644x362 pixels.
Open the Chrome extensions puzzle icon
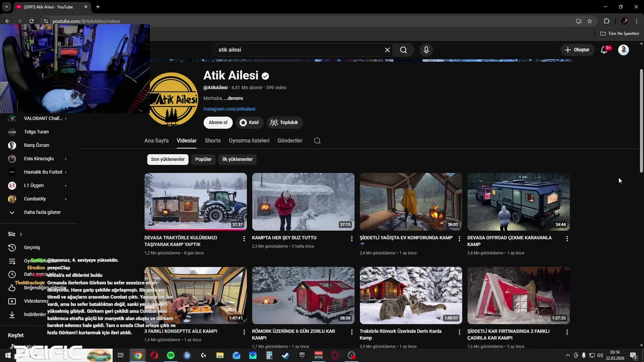pyautogui.click(x=606, y=21)
